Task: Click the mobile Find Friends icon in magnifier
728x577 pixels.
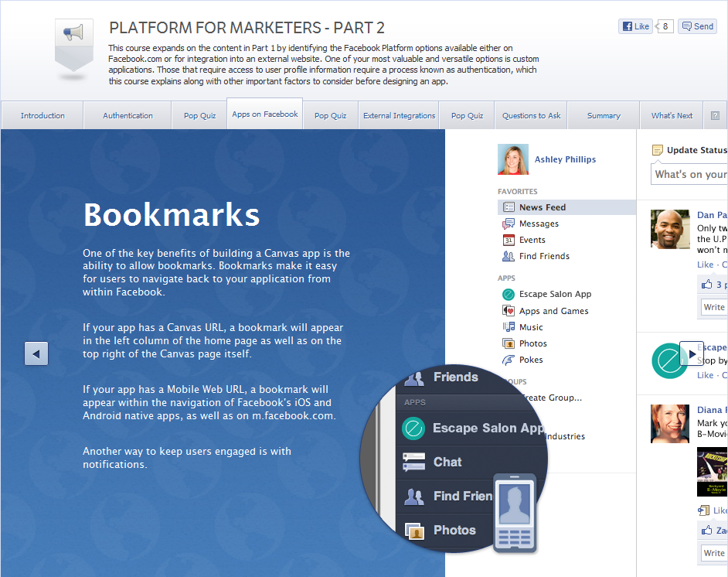Action: 414,497
